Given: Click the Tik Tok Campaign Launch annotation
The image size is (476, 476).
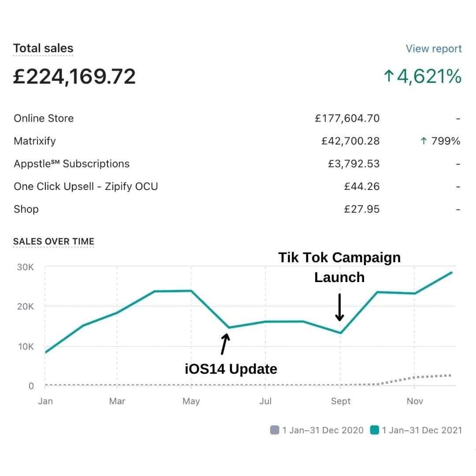Looking at the screenshot, I should point(339,267).
